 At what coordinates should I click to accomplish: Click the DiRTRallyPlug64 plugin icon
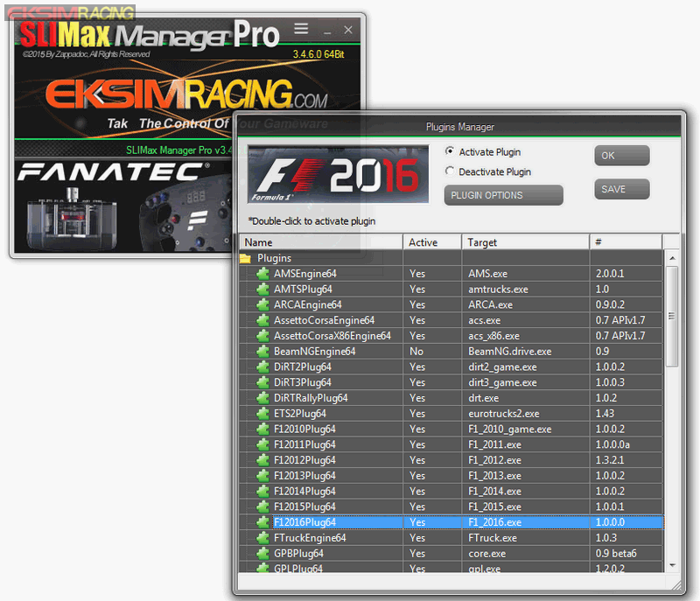pyautogui.click(x=263, y=398)
